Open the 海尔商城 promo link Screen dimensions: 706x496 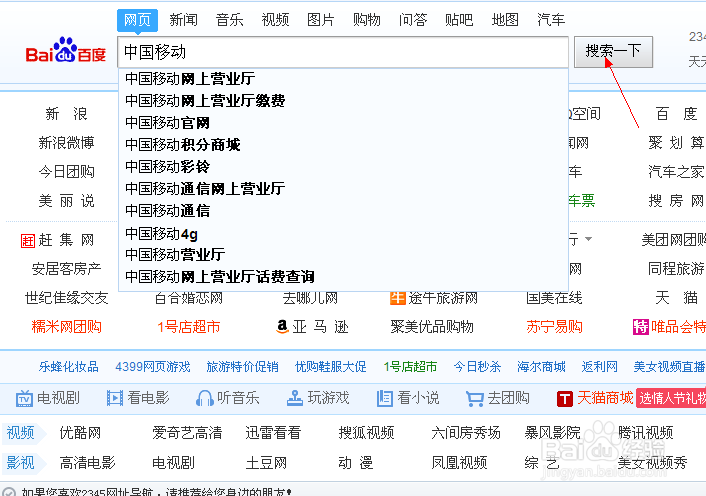tap(541, 367)
